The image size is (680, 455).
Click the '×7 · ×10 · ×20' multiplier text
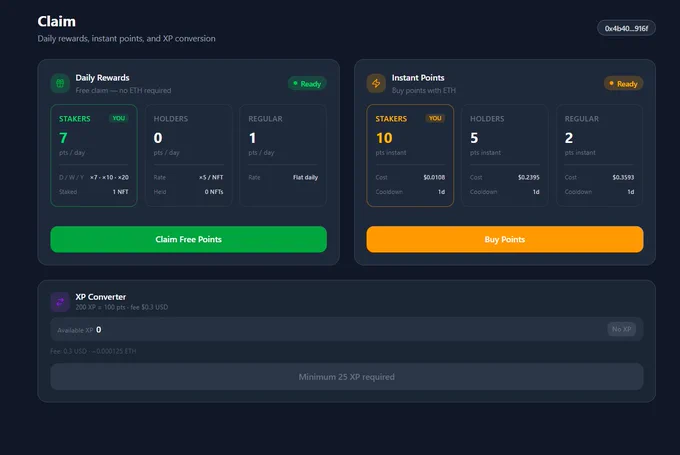pyautogui.click(x=109, y=177)
